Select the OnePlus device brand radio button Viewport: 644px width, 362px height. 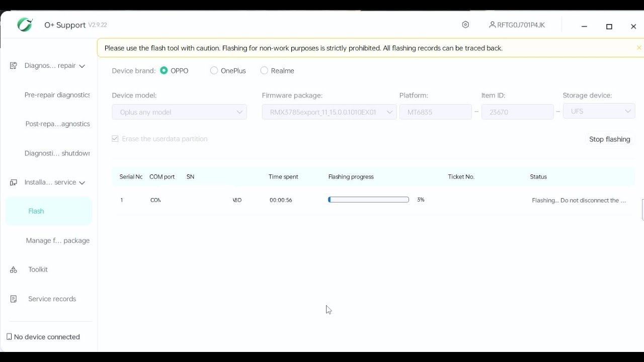tap(214, 70)
